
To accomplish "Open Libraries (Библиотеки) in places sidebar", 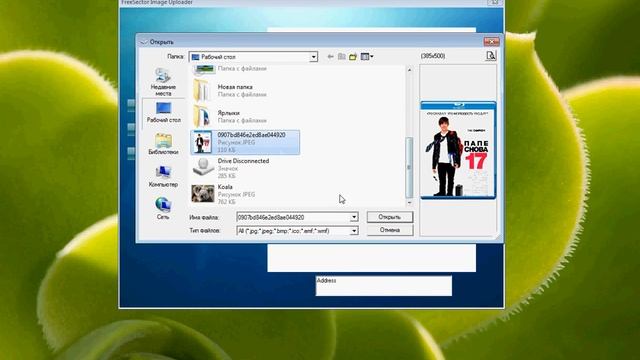I will (x=163, y=144).
